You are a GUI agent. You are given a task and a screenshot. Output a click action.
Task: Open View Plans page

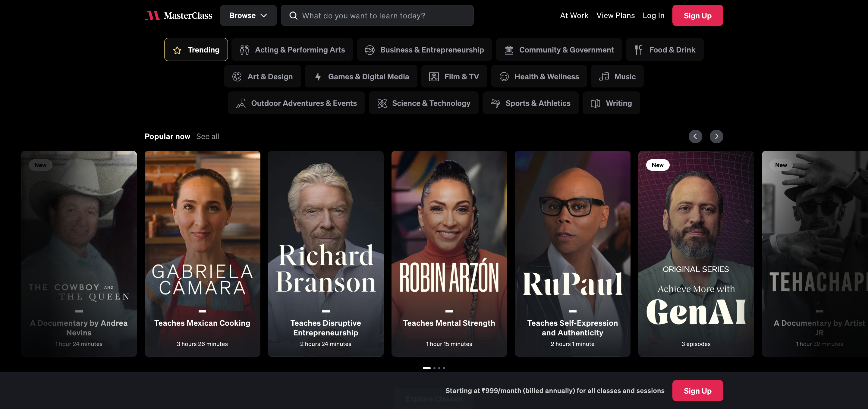point(615,15)
